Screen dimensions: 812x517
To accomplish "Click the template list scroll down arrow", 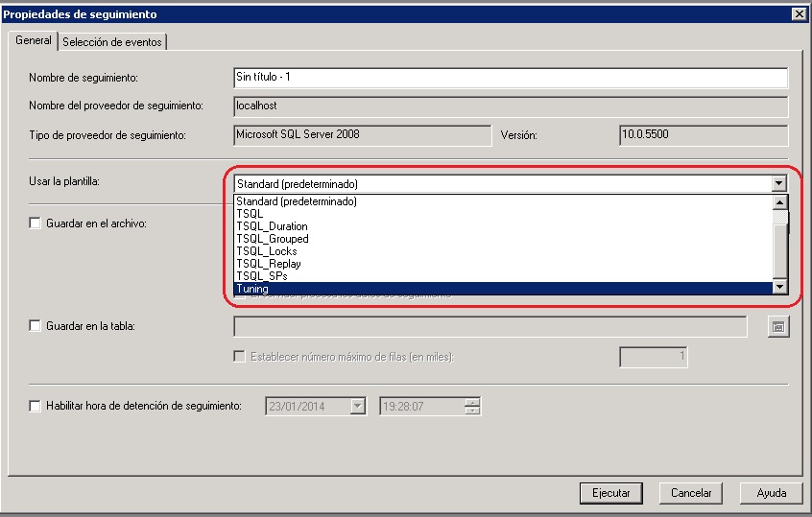I will tap(780, 287).
